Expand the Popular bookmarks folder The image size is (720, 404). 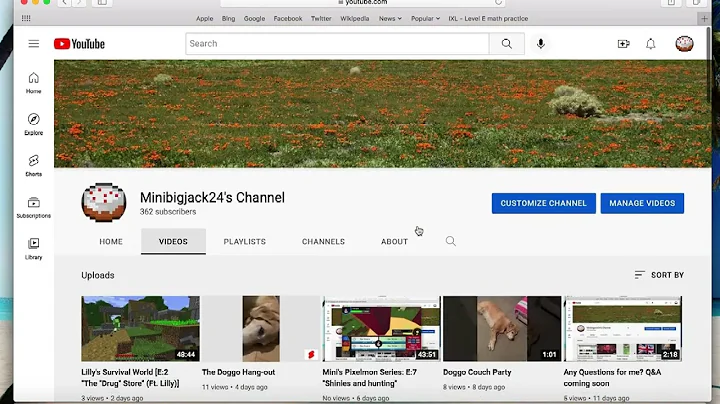(x=425, y=18)
